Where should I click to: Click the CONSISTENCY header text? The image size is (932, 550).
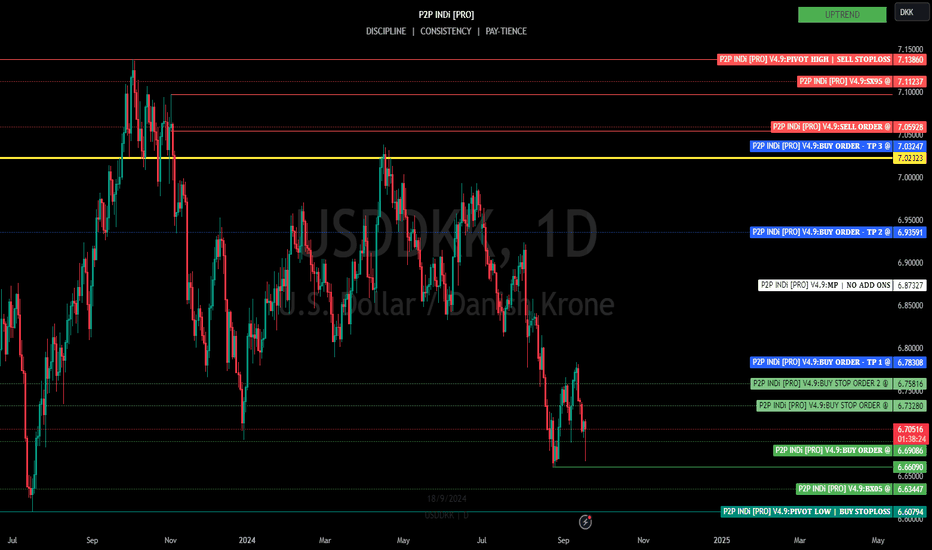tap(446, 31)
